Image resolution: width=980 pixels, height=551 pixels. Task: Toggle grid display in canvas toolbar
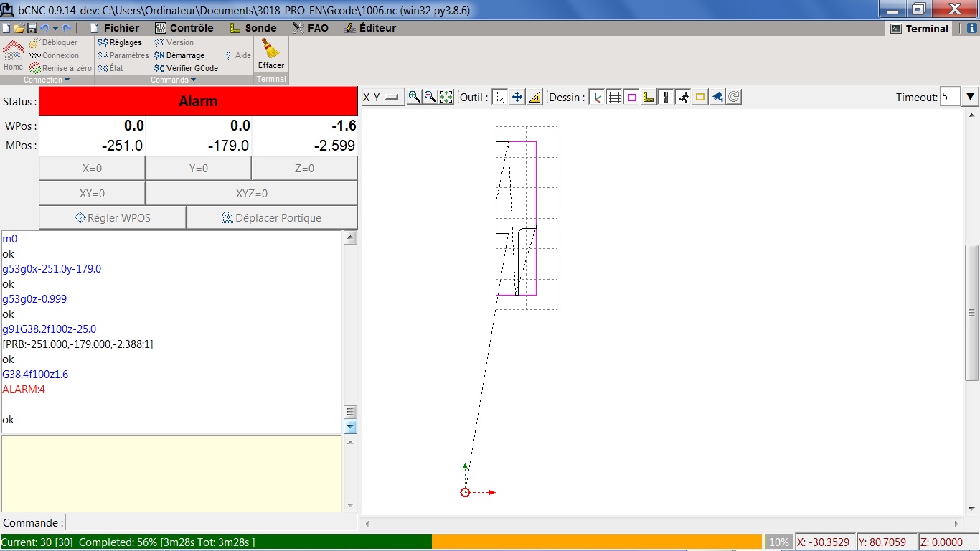pos(614,98)
